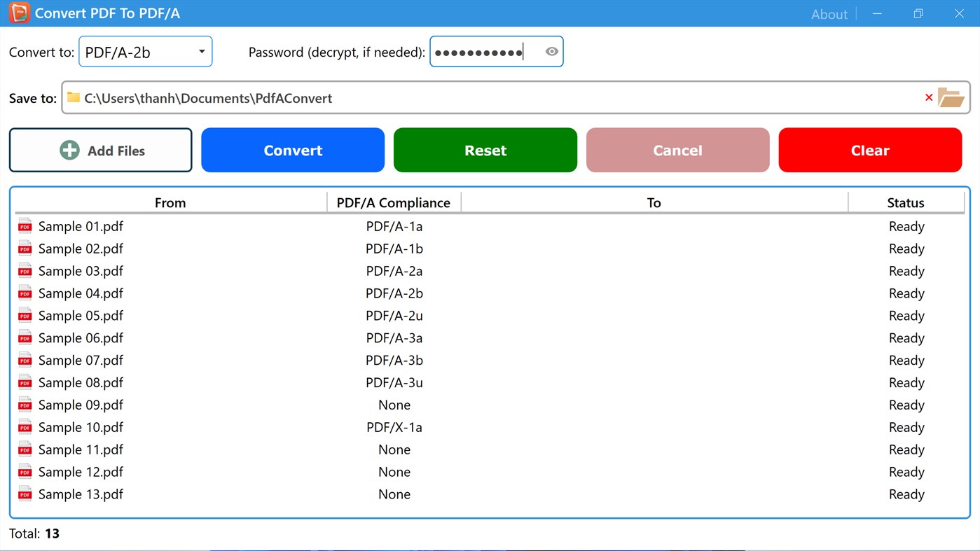The width and height of the screenshot is (980, 551).
Task: Click the green plus icon on Add Files
Action: click(69, 150)
